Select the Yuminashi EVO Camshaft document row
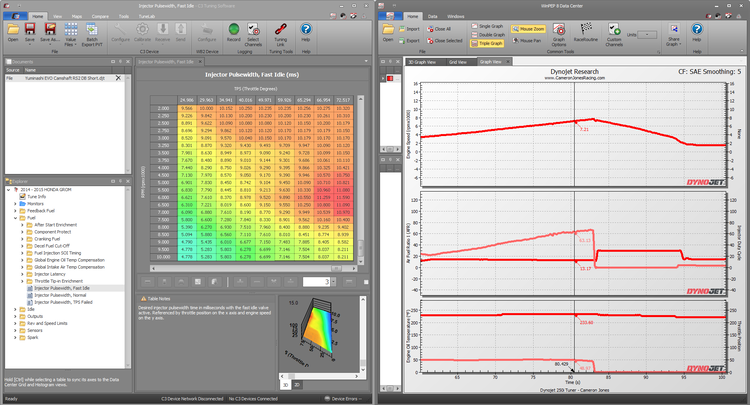 (x=65, y=78)
